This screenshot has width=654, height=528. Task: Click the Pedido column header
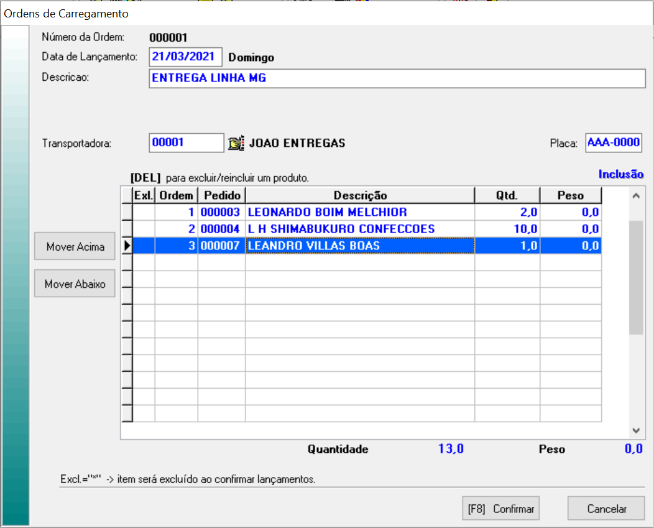221,196
